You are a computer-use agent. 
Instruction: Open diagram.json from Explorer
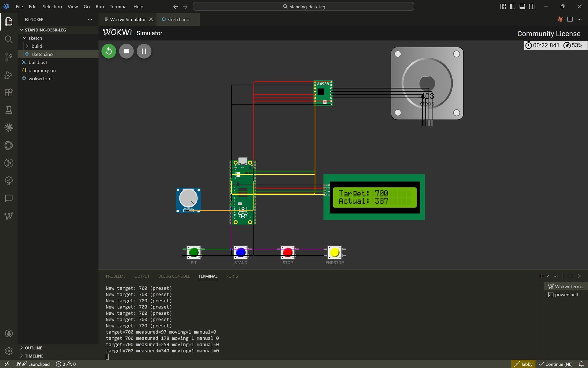tap(42, 70)
